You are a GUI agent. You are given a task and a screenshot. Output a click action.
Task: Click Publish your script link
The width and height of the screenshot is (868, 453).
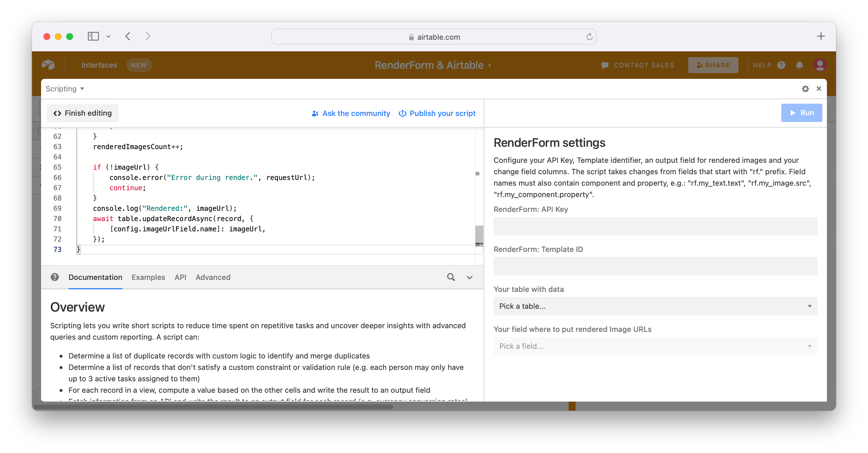(x=437, y=113)
